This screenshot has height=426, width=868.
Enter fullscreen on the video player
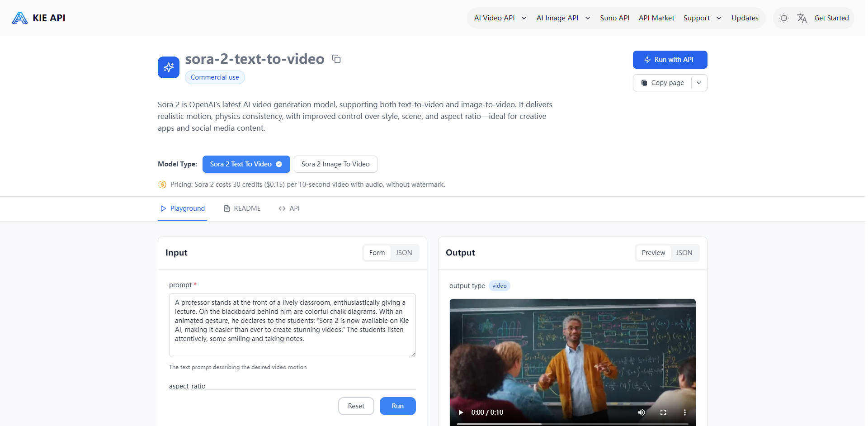(x=663, y=412)
